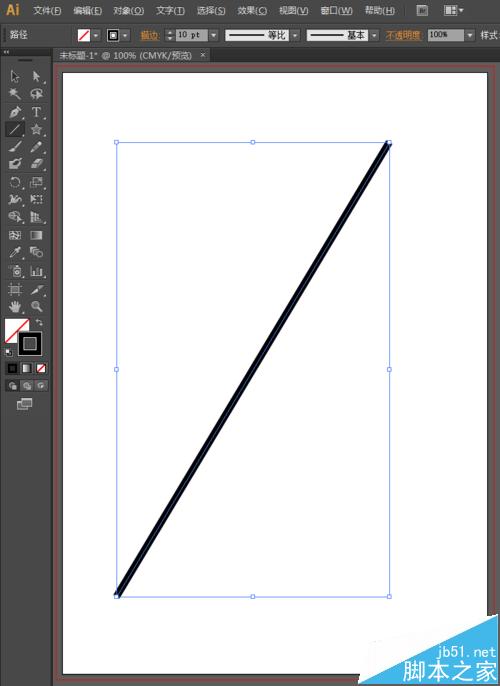Select the Artboard tool
This screenshot has width=500, height=686.
pyautogui.click(x=15, y=289)
